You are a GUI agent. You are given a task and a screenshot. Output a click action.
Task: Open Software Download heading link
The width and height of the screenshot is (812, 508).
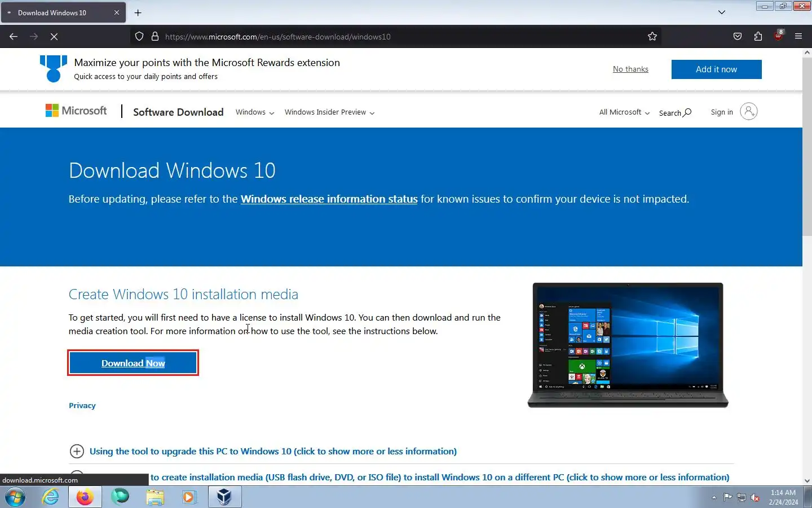(x=178, y=112)
